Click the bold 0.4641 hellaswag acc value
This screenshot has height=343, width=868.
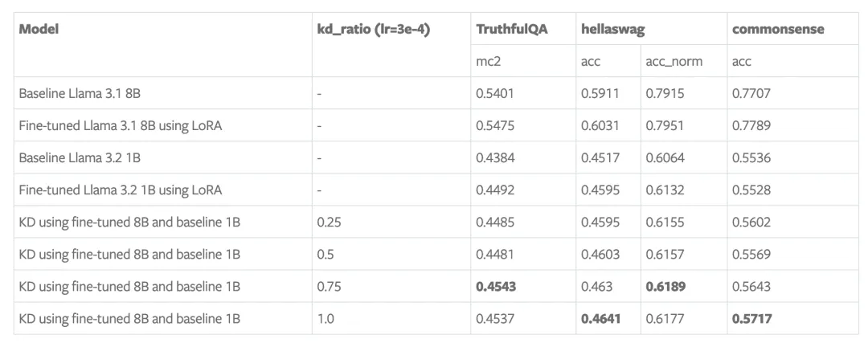(600, 318)
